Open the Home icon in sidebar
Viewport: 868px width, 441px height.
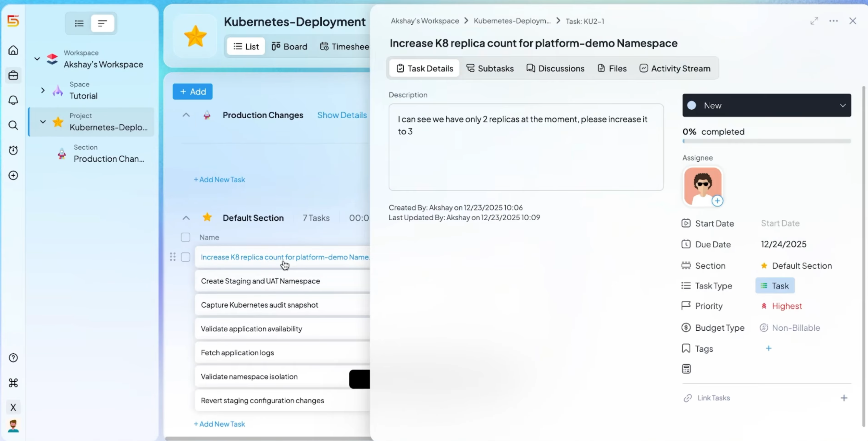[x=13, y=50]
